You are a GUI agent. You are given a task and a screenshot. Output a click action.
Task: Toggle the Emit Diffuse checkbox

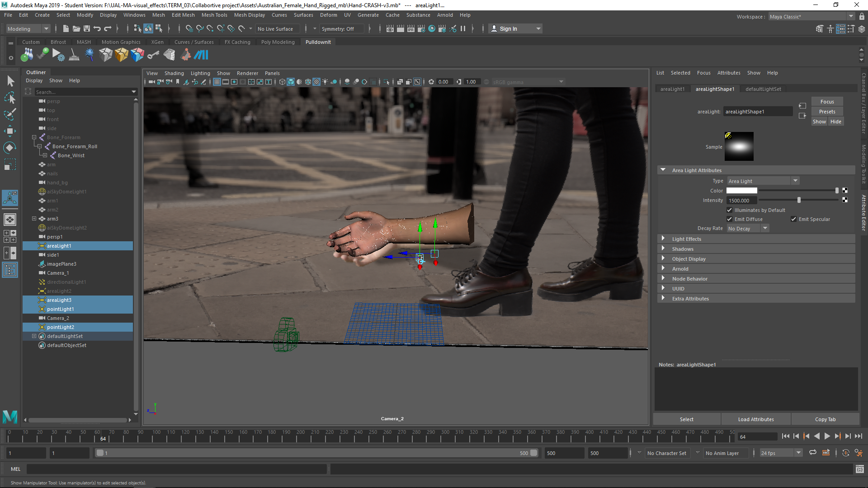tap(729, 219)
